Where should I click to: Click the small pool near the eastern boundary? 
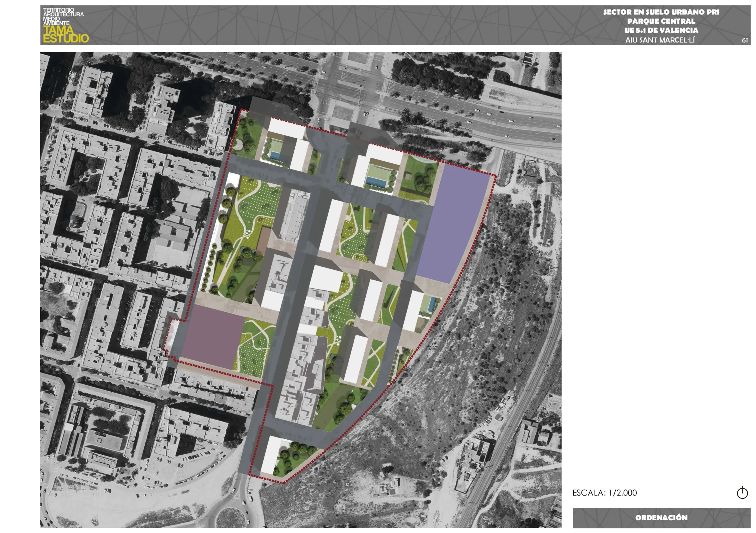click(x=432, y=304)
